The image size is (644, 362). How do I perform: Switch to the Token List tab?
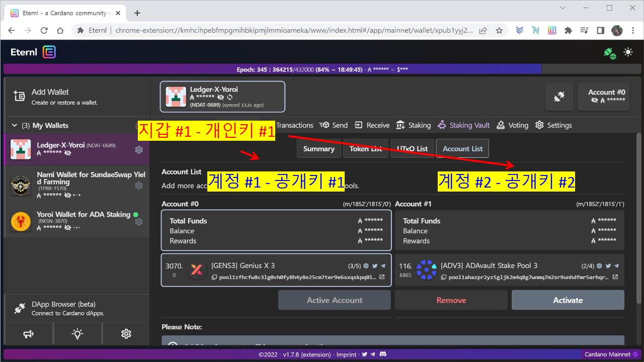coord(366,149)
